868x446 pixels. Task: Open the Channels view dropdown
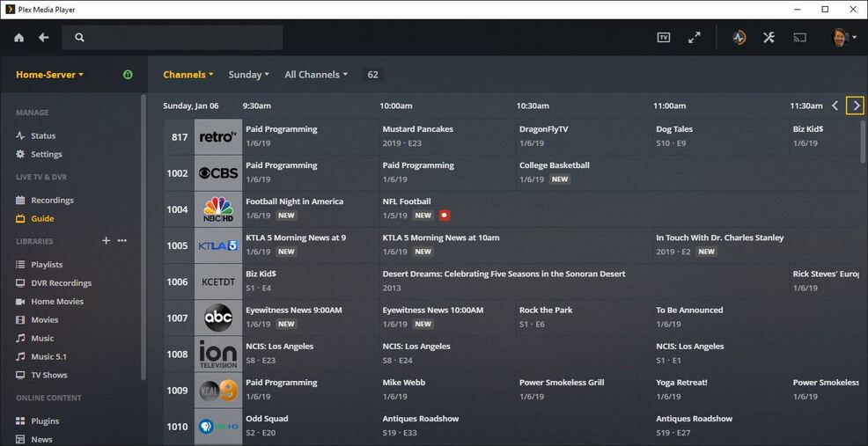click(x=188, y=74)
